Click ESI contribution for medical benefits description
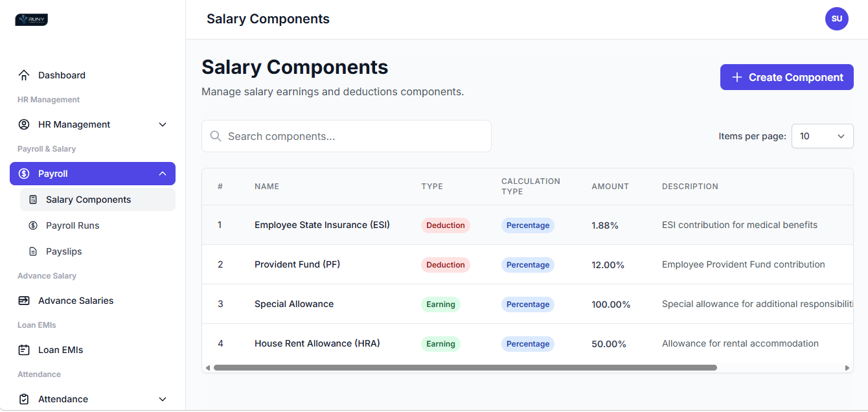 click(x=740, y=225)
